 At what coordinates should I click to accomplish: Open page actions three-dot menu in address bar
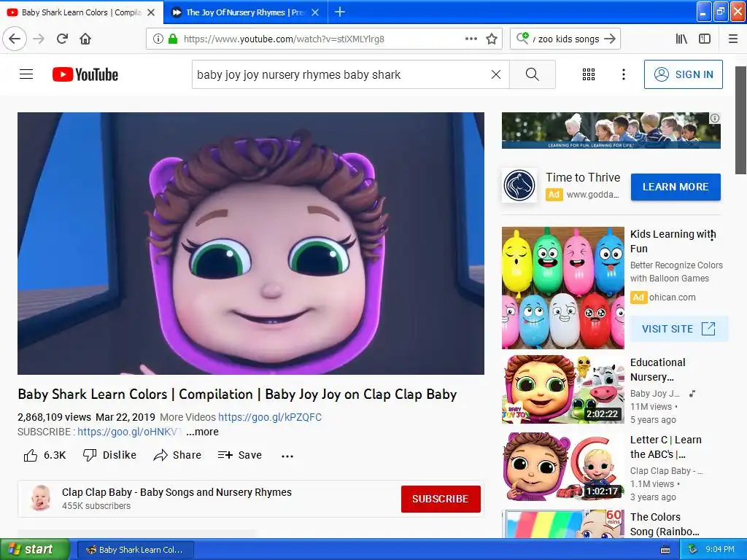click(471, 39)
